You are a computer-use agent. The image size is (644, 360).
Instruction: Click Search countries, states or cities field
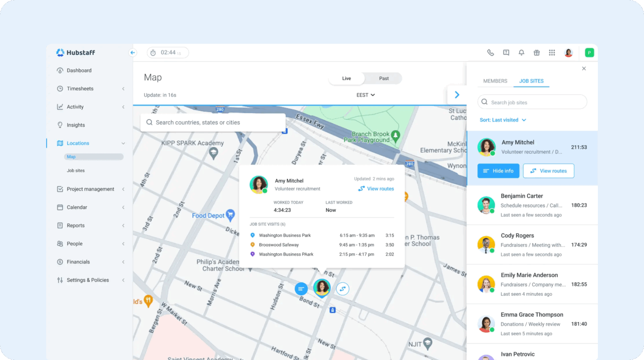[213, 123]
